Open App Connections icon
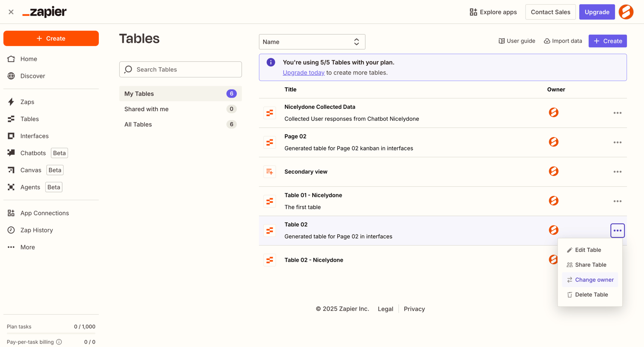Viewport: 644px width, 347px height. click(11, 213)
